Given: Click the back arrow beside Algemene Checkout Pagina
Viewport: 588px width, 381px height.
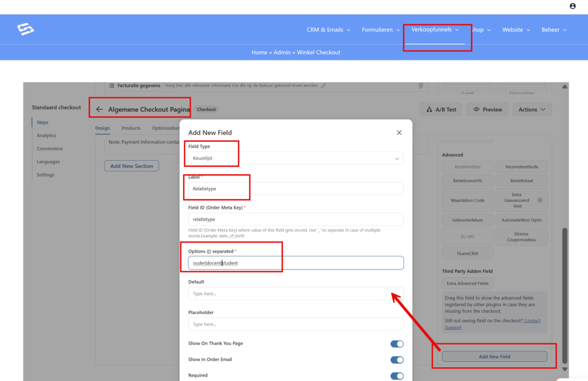Looking at the screenshot, I should tap(99, 109).
